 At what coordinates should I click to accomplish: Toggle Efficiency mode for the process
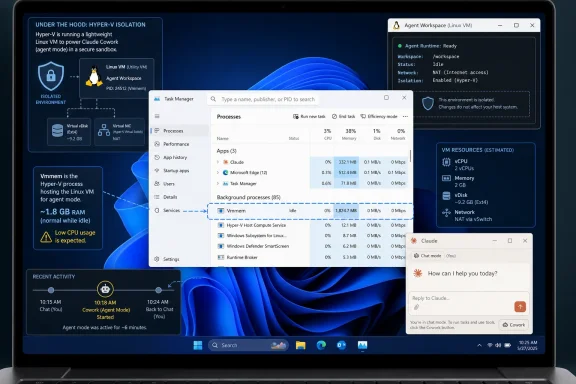(379, 116)
